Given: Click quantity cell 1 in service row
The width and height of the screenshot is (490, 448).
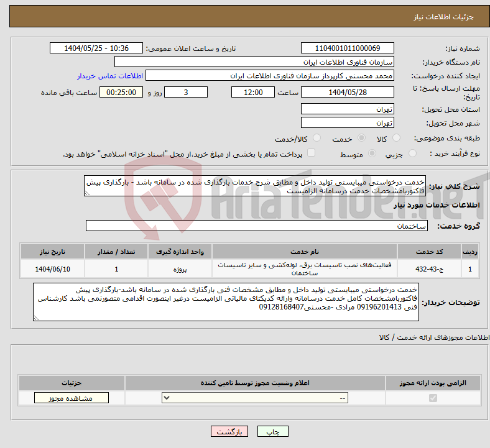Looking at the screenshot, I should click(116, 269).
